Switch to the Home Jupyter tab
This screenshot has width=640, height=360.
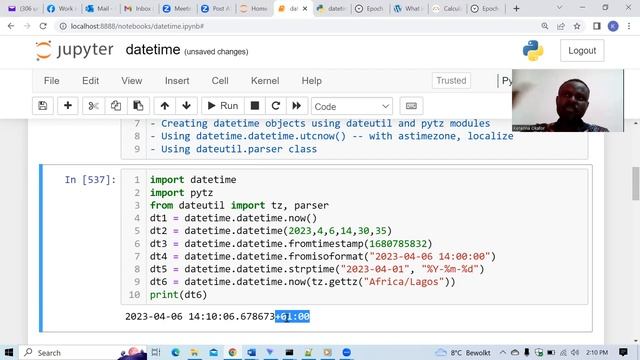(253, 8)
